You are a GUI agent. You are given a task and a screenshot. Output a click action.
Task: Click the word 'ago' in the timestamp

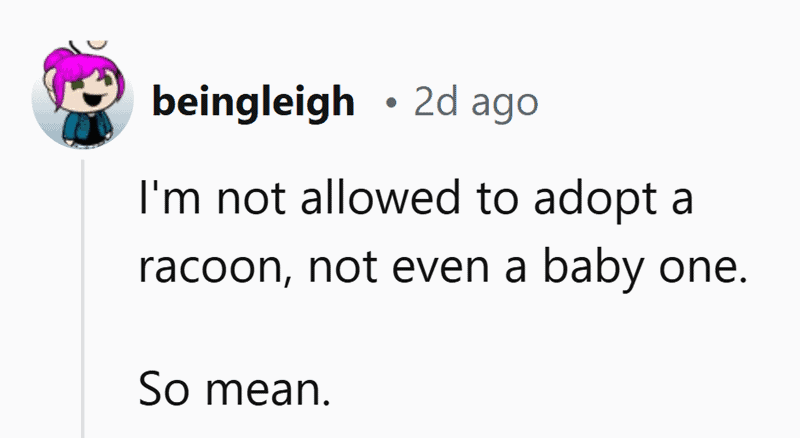(505, 106)
